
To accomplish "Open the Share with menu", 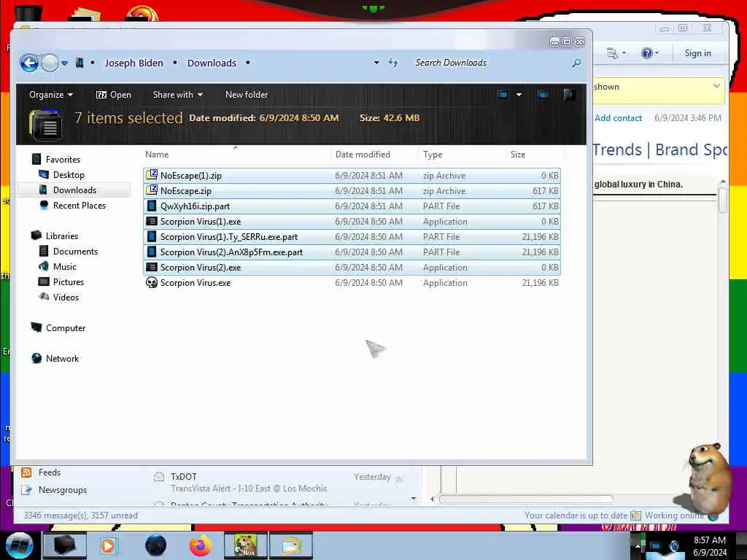I will [178, 95].
